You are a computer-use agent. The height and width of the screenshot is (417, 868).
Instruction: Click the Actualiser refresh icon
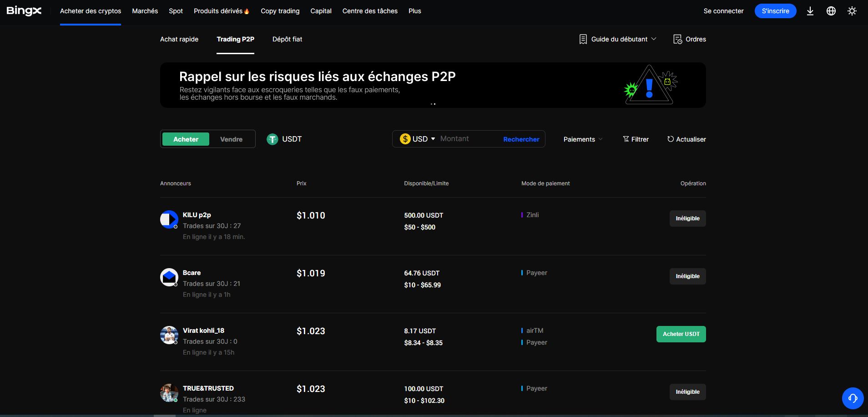[x=671, y=139]
